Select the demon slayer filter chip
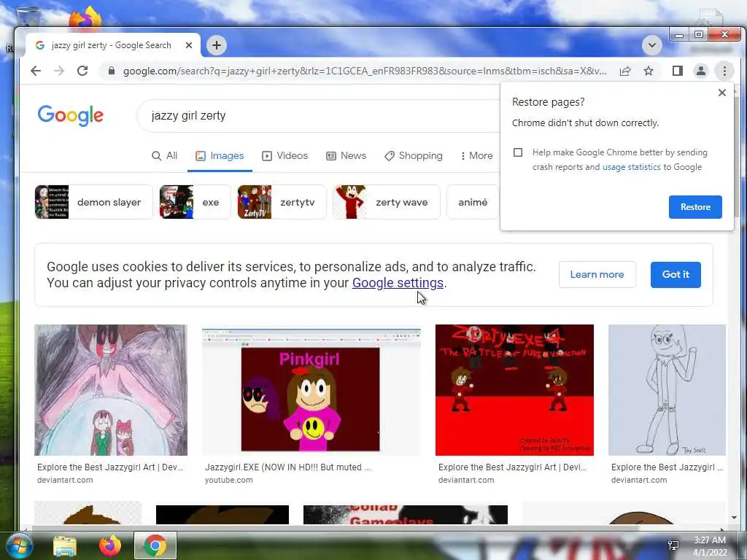The image size is (747, 560). 93,202
